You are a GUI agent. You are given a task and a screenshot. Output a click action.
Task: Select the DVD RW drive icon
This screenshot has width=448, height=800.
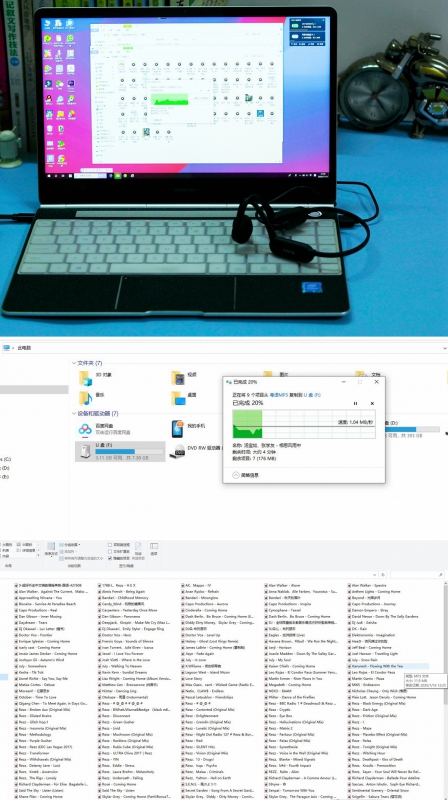click(178, 451)
